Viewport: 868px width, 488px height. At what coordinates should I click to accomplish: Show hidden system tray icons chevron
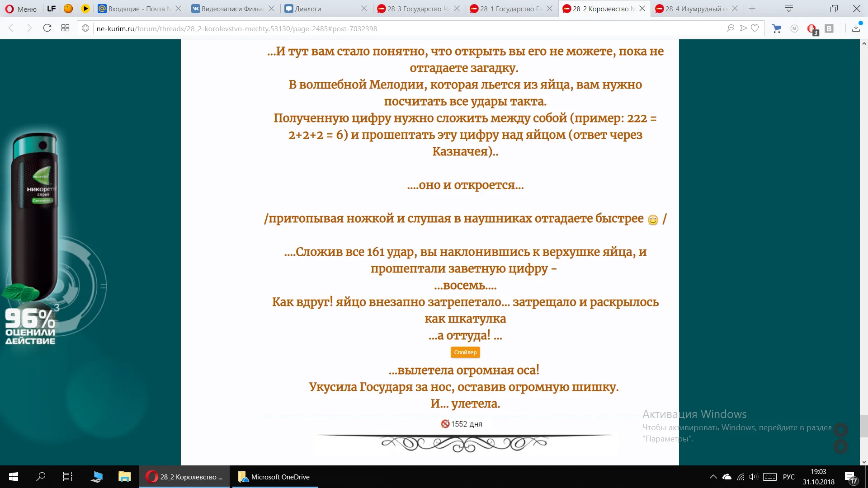(x=713, y=477)
